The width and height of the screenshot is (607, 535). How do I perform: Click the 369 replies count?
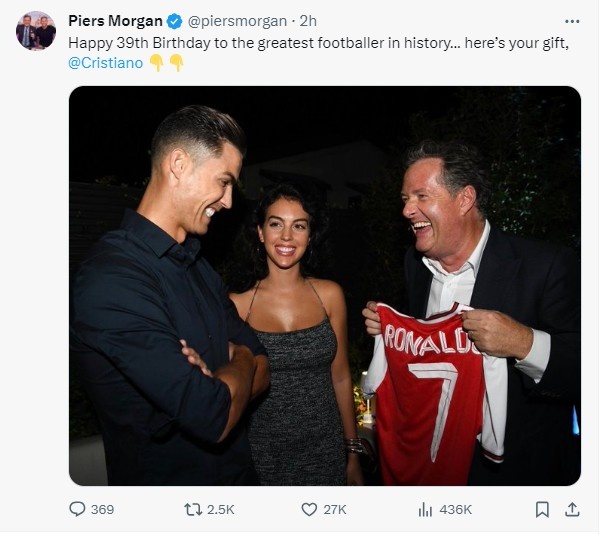[x=102, y=509]
